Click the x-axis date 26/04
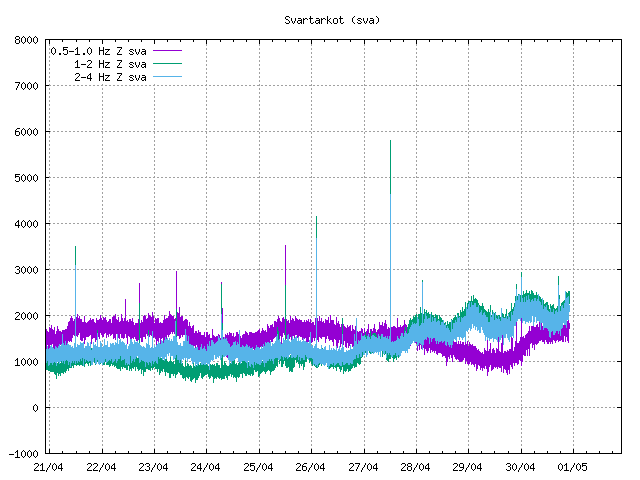 point(310,467)
